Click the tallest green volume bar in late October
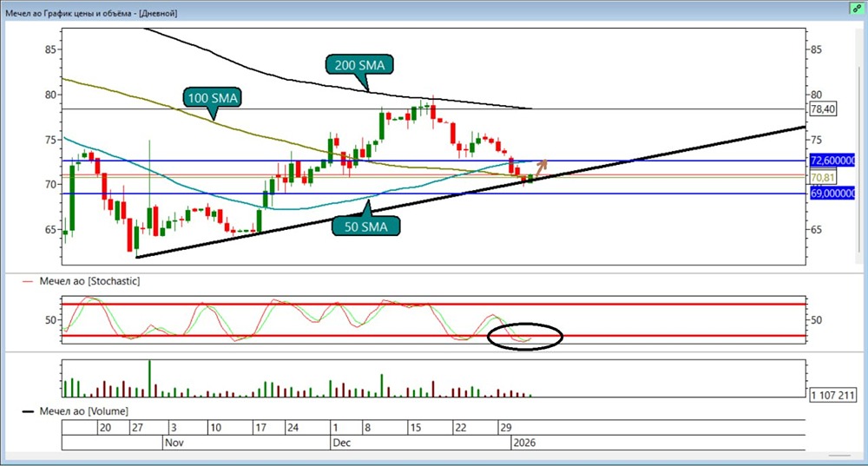 coord(149,378)
